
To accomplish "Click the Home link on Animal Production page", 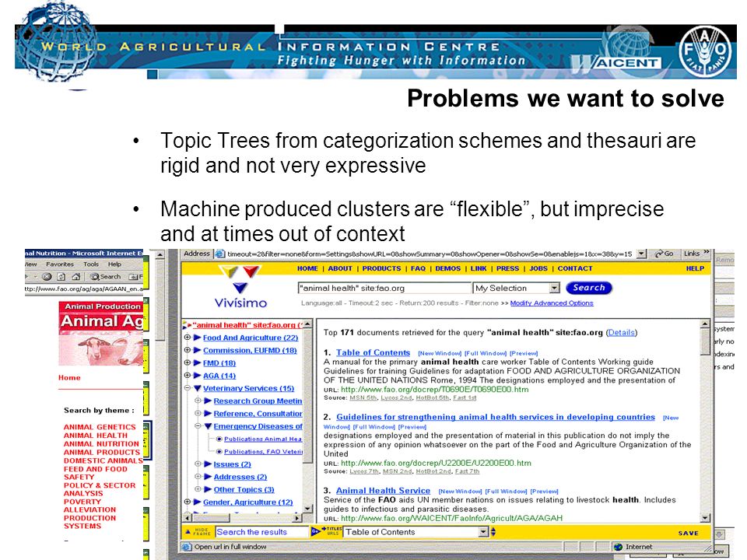I will (69, 378).
